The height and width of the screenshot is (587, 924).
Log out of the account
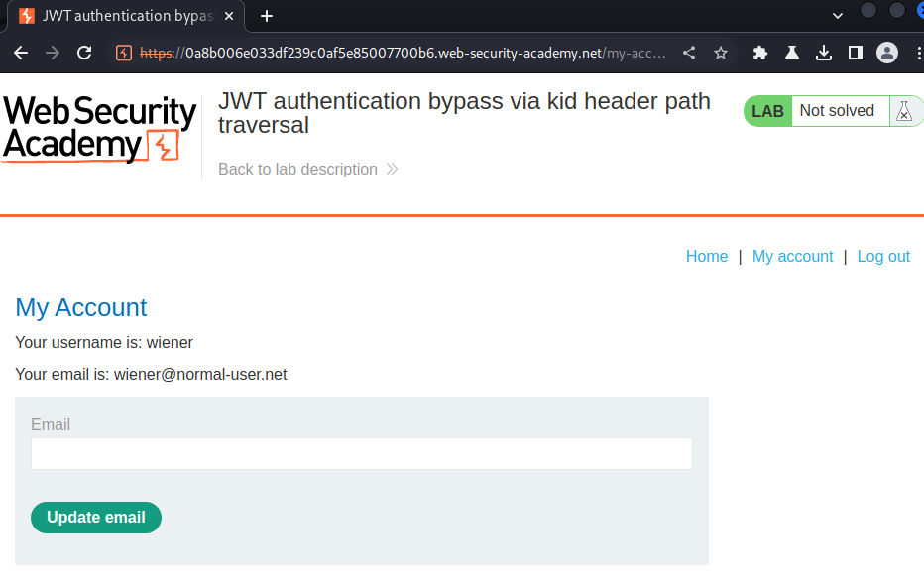[883, 257]
